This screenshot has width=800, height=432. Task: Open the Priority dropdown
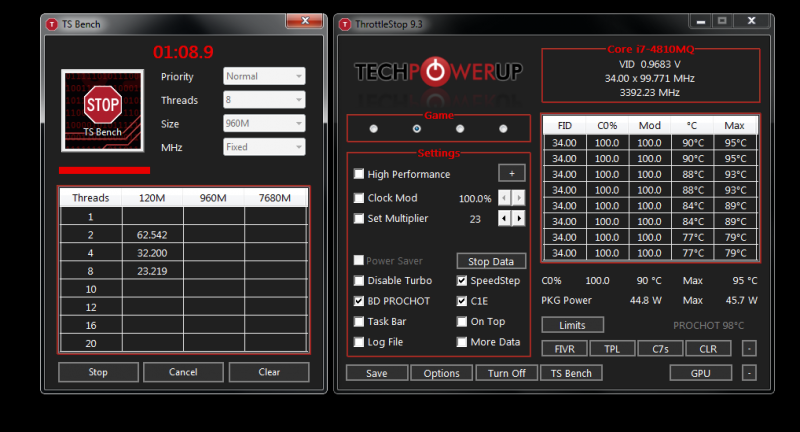click(x=264, y=76)
